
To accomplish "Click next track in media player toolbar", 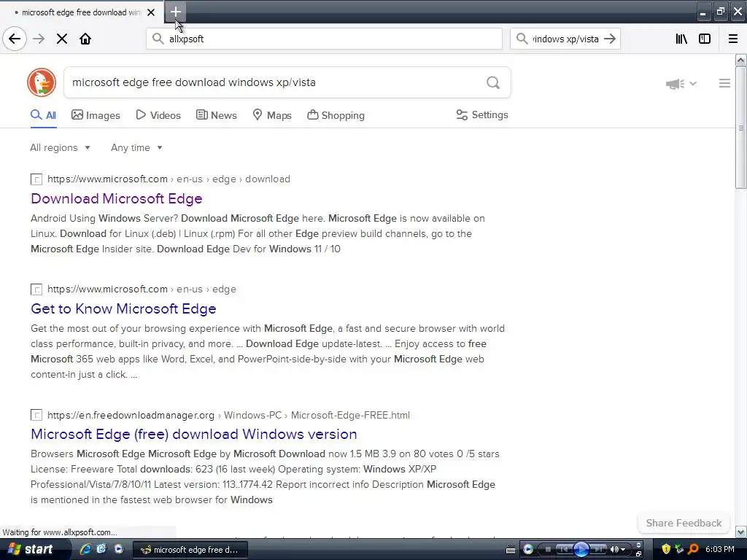I will click(598, 550).
